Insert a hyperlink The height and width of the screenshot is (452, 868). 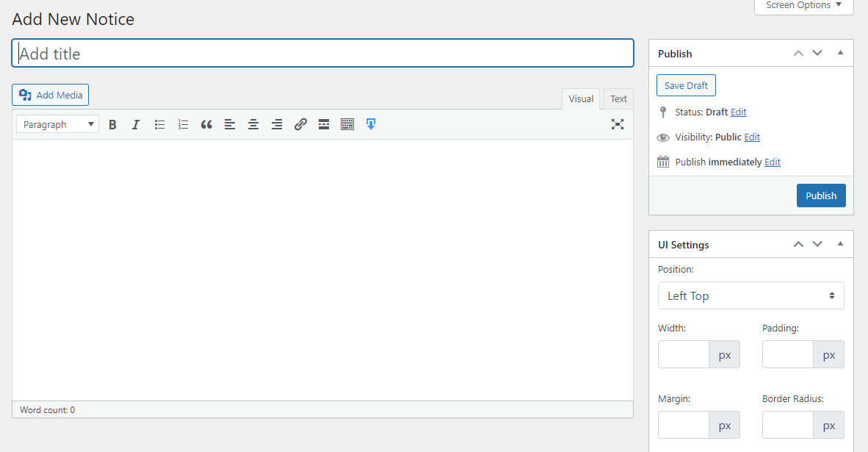pyautogui.click(x=300, y=124)
